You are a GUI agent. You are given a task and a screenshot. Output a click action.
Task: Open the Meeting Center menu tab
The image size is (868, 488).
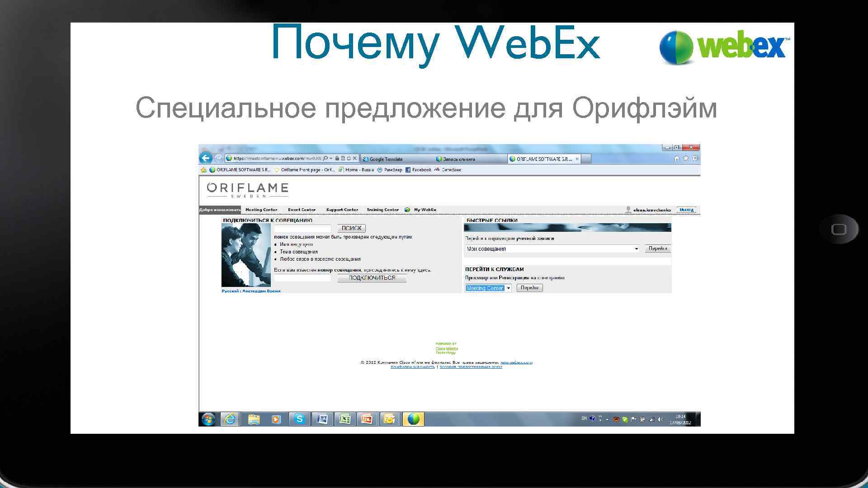261,210
